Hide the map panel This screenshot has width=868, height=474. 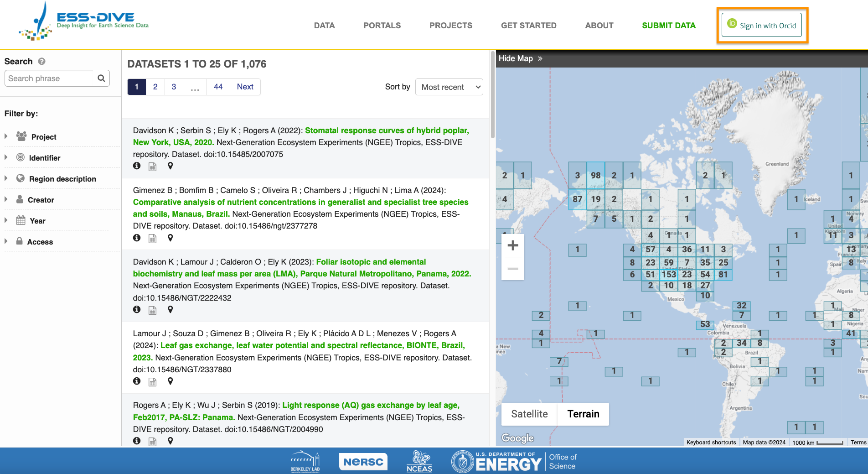point(520,58)
